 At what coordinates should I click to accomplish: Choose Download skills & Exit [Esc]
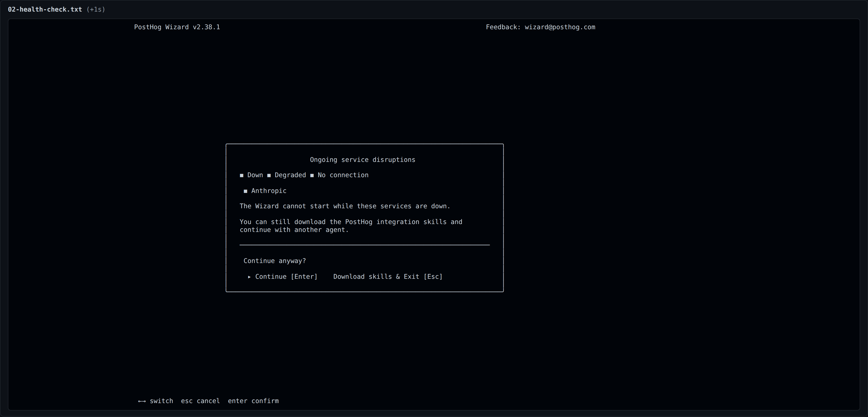pos(388,276)
